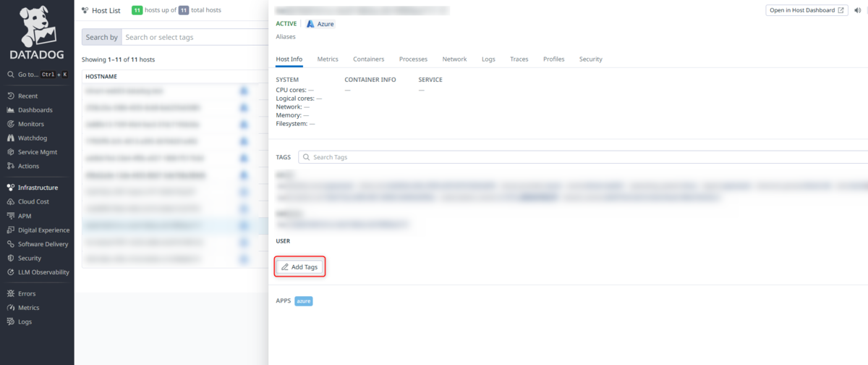Click the mute speaker icon
Screen dimensions: 868x365
[x=858, y=10]
